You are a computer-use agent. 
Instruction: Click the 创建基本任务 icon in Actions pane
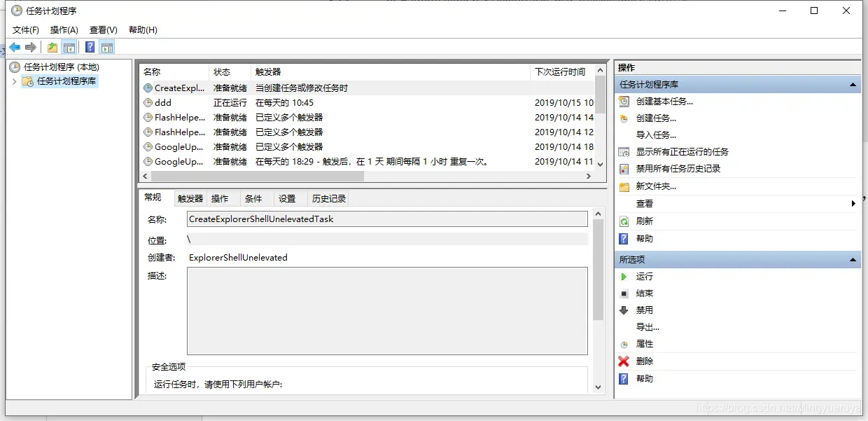pos(624,101)
